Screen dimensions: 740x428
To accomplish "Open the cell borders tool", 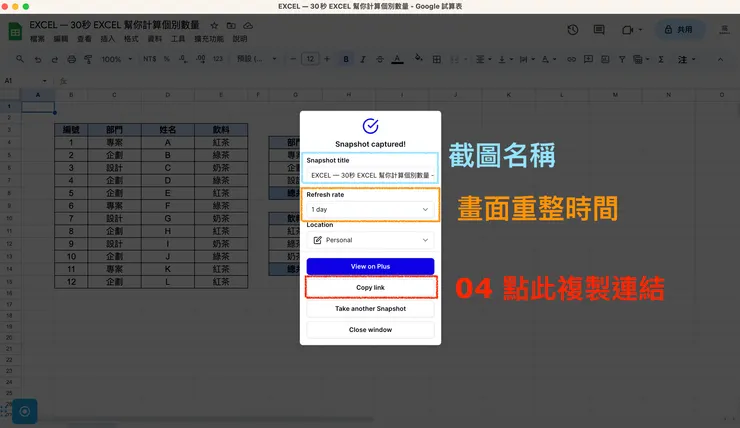I will 437,59.
